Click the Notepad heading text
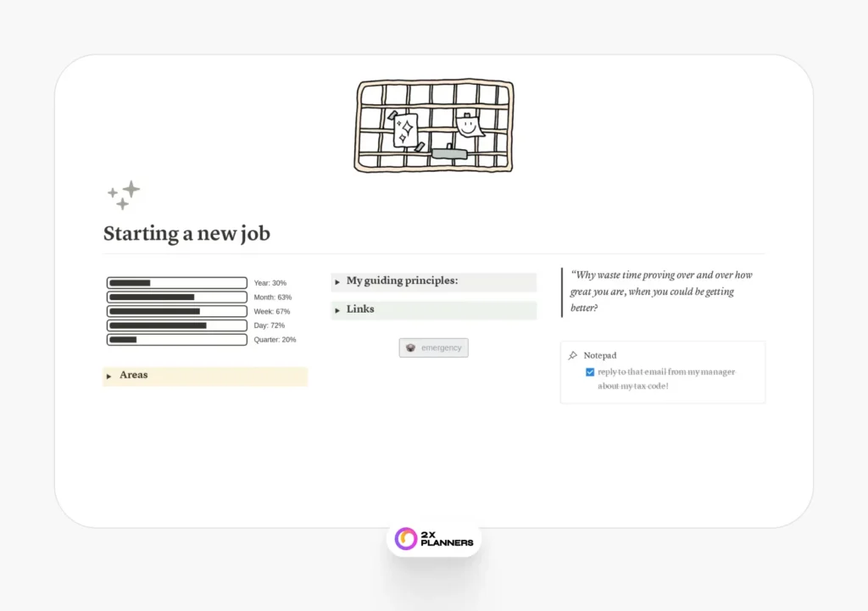 600,356
